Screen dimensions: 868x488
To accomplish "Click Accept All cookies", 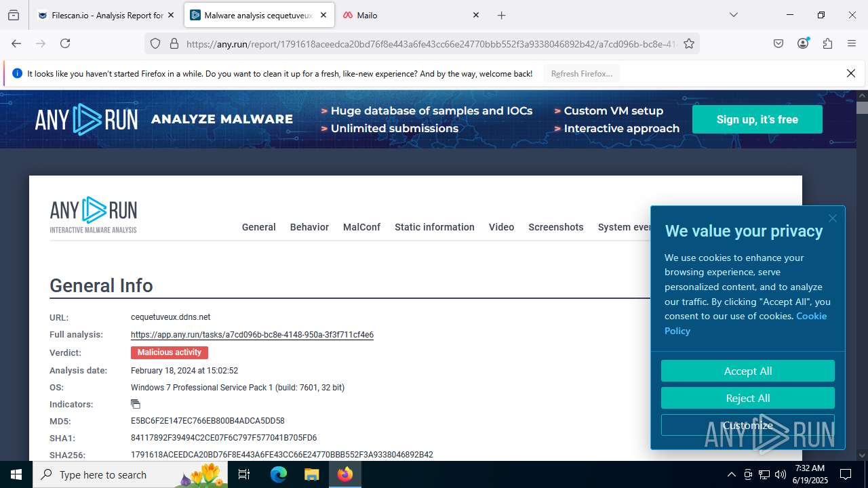I will pos(748,371).
